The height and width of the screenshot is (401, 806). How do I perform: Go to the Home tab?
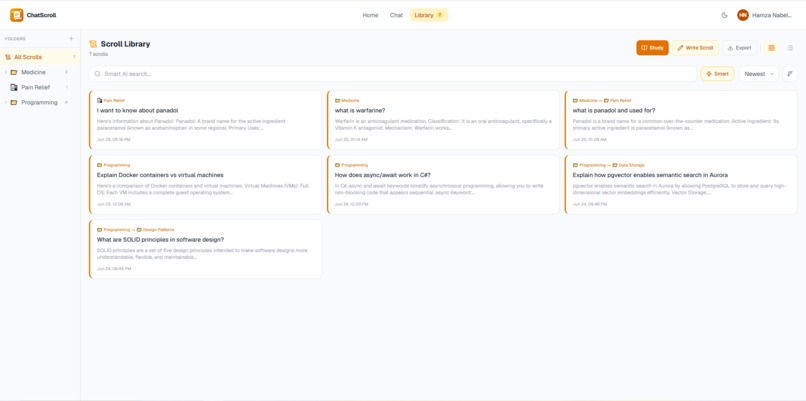click(370, 15)
